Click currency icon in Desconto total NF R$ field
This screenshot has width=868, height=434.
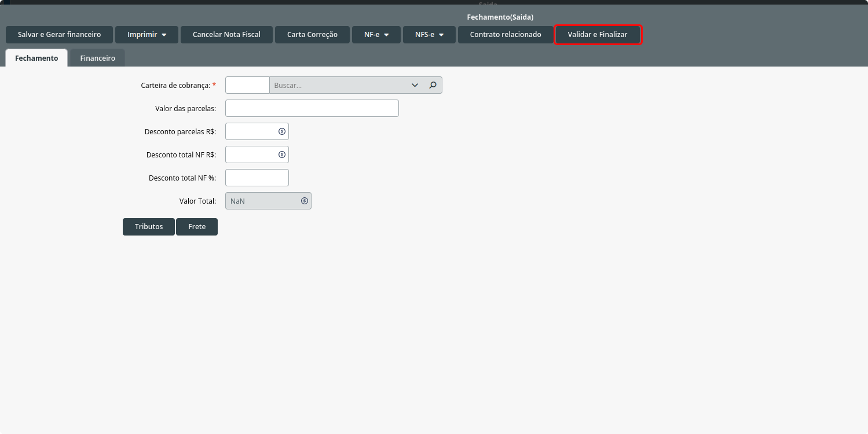tap(282, 155)
